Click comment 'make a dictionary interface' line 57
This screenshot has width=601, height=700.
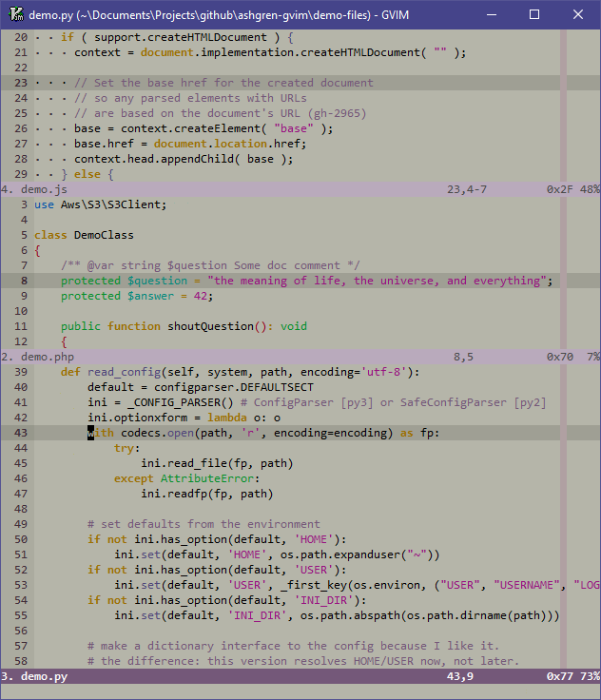pos(190,646)
